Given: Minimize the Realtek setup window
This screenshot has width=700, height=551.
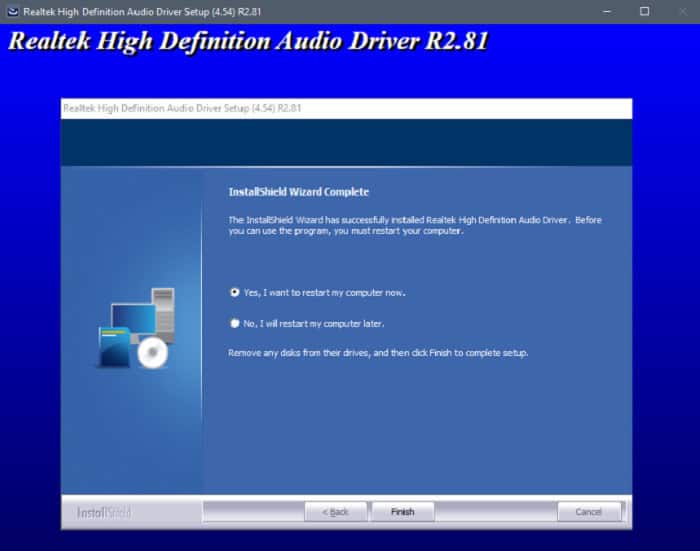Looking at the screenshot, I should [x=607, y=12].
